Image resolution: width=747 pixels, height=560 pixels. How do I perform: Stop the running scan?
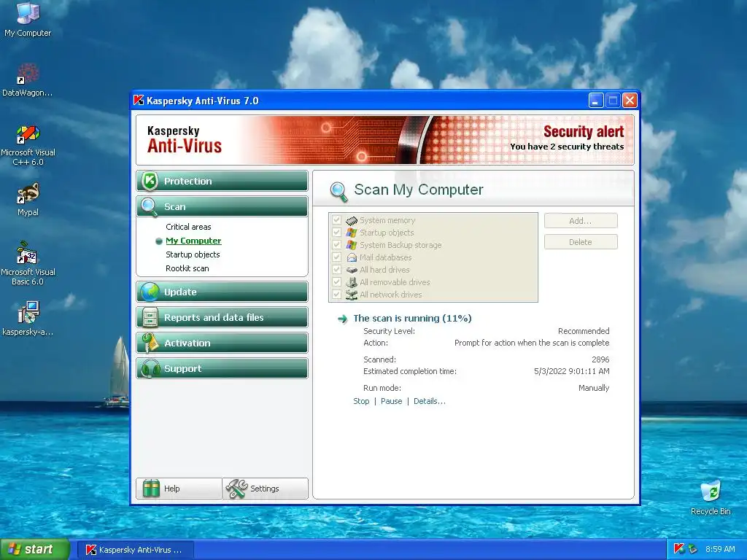coord(361,401)
